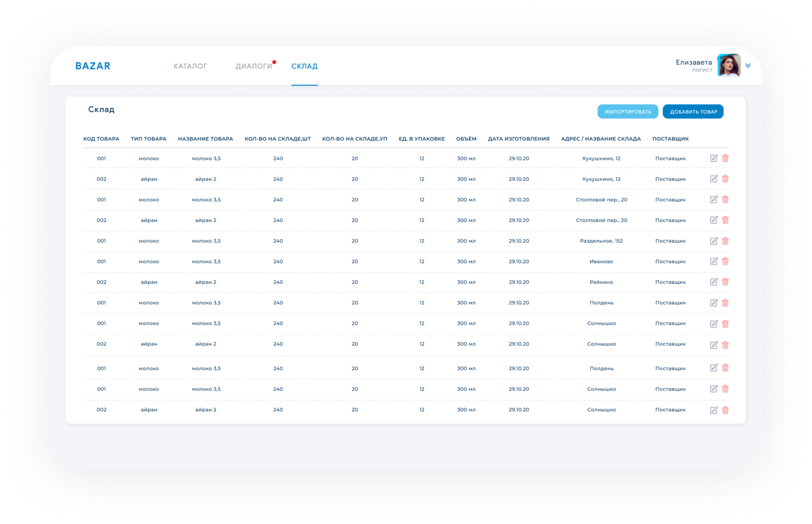Click the Добавить товар button
The height and width of the screenshot is (524, 812).
click(x=693, y=112)
